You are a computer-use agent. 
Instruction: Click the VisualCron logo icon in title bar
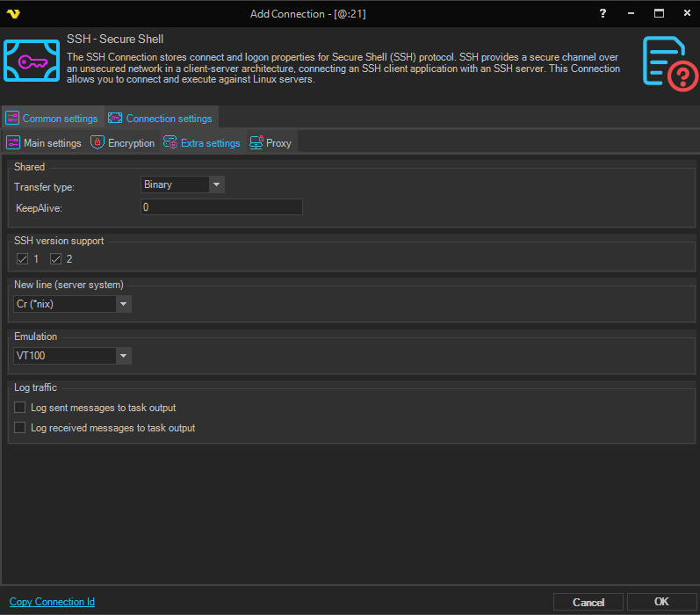point(13,14)
